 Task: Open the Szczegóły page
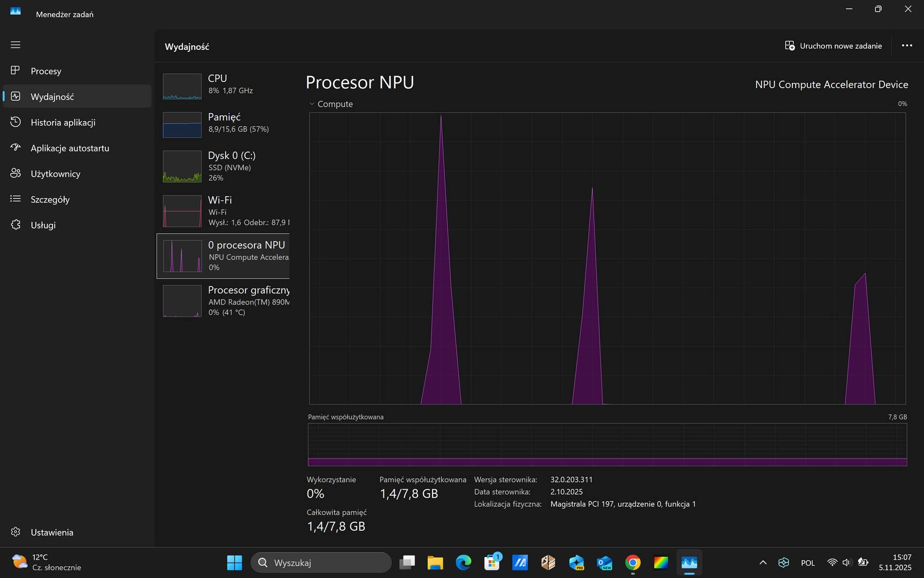pos(50,200)
